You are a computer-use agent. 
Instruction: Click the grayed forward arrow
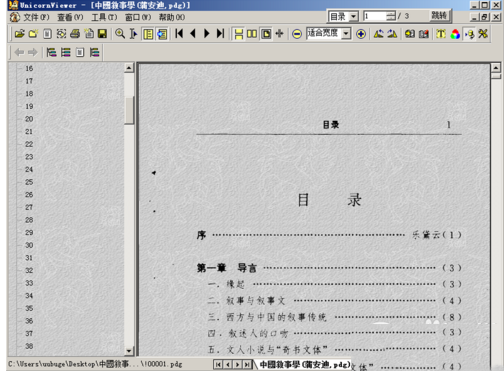click(33, 52)
